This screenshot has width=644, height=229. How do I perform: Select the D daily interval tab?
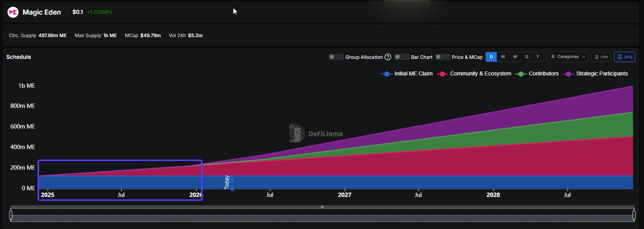click(x=491, y=57)
